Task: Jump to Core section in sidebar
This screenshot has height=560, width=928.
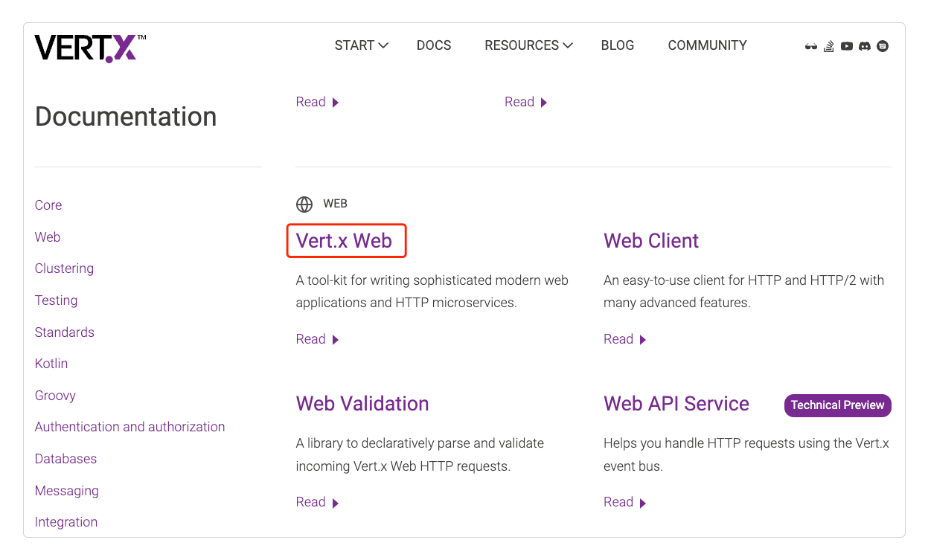Action: coord(48,205)
